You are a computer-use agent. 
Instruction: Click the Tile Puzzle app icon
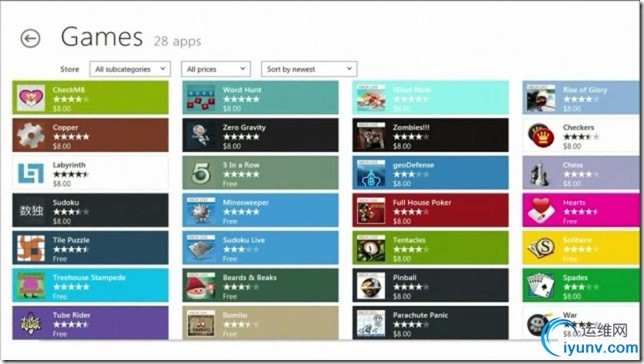(x=31, y=248)
